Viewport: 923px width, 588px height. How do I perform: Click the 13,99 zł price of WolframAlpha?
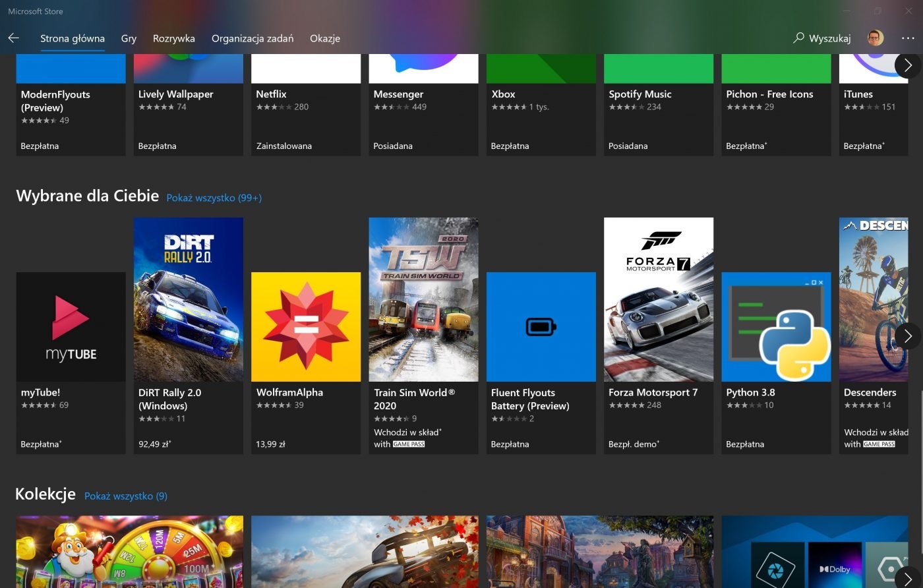pos(270,444)
